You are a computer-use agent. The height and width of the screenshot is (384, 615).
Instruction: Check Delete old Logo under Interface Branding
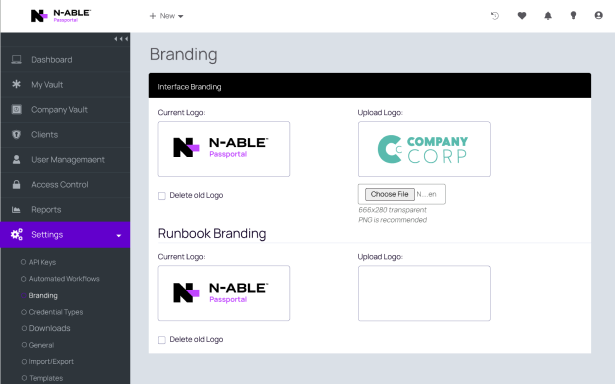[x=162, y=196]
